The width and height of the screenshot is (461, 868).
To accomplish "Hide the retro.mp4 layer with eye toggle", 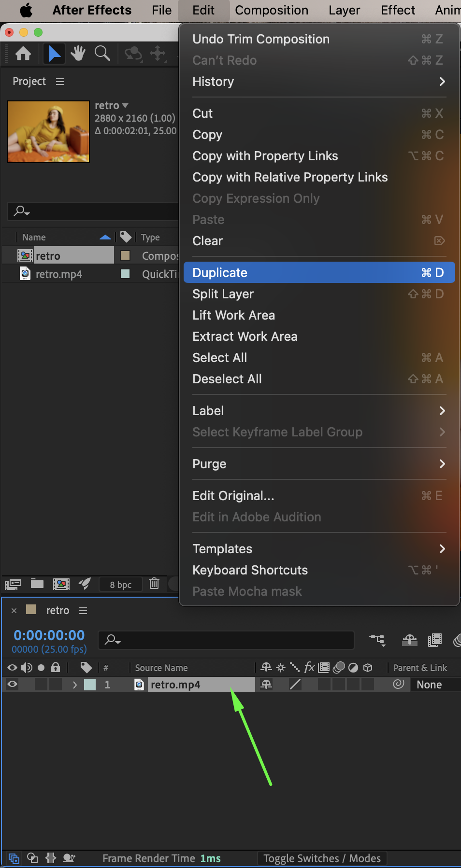I will click(13, 685).
